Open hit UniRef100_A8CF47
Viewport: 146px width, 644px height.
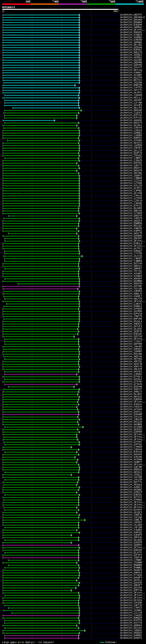[131, 15]
